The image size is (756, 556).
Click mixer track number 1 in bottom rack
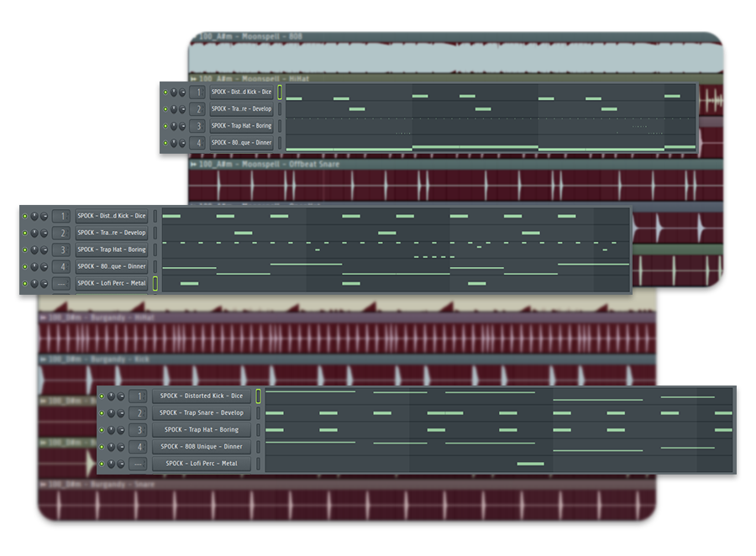point(138,396)
